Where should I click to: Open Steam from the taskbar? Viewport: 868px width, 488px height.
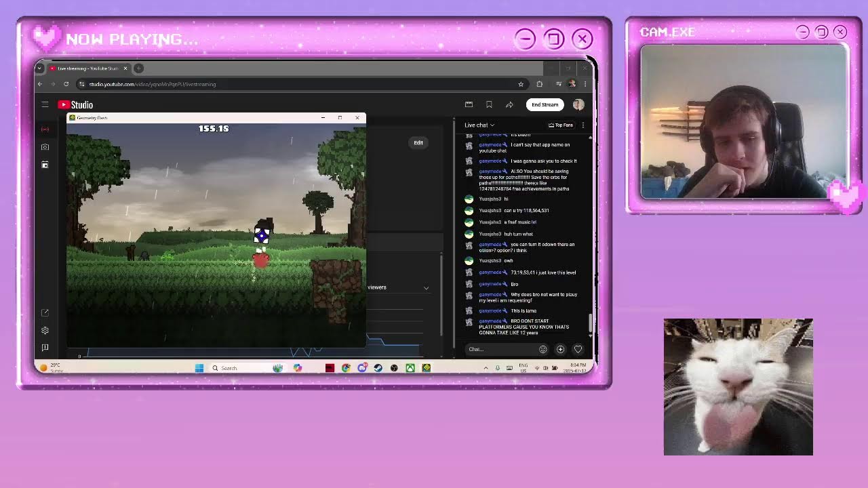[x=378, y=368]
